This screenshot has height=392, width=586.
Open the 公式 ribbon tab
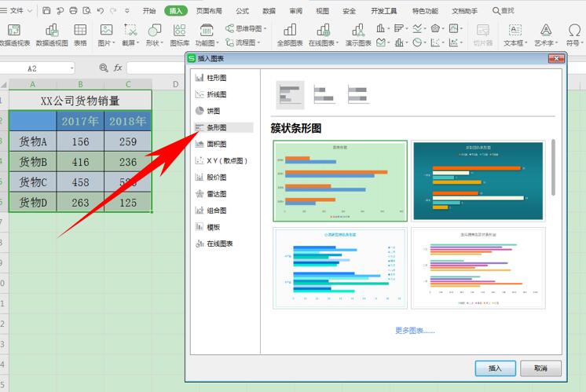point(242,11)
